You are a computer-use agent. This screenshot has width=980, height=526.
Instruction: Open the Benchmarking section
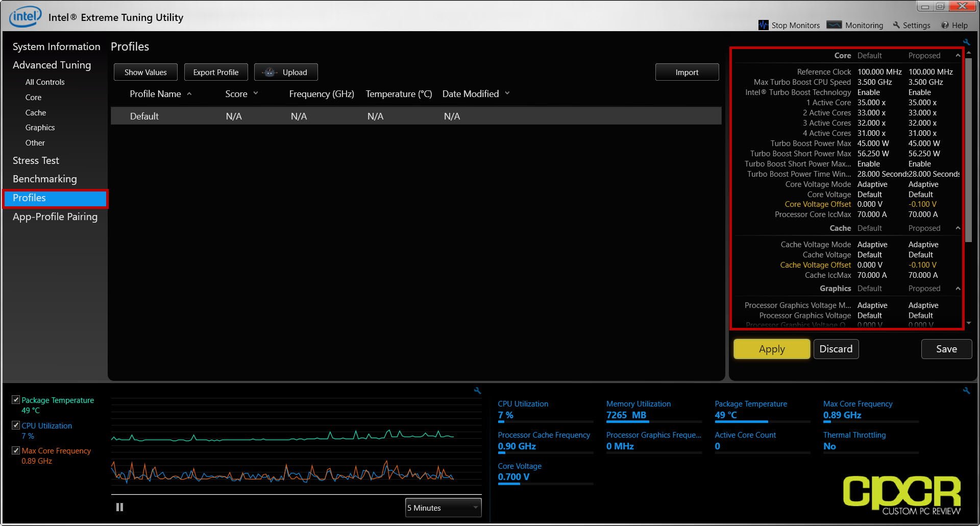tap(44, 179)
